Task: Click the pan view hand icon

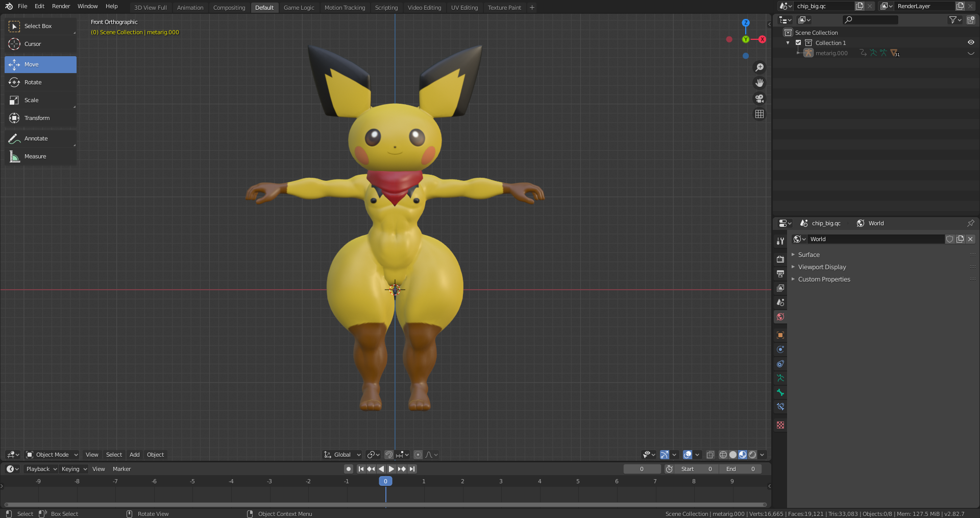Action: tap(759, 83)
